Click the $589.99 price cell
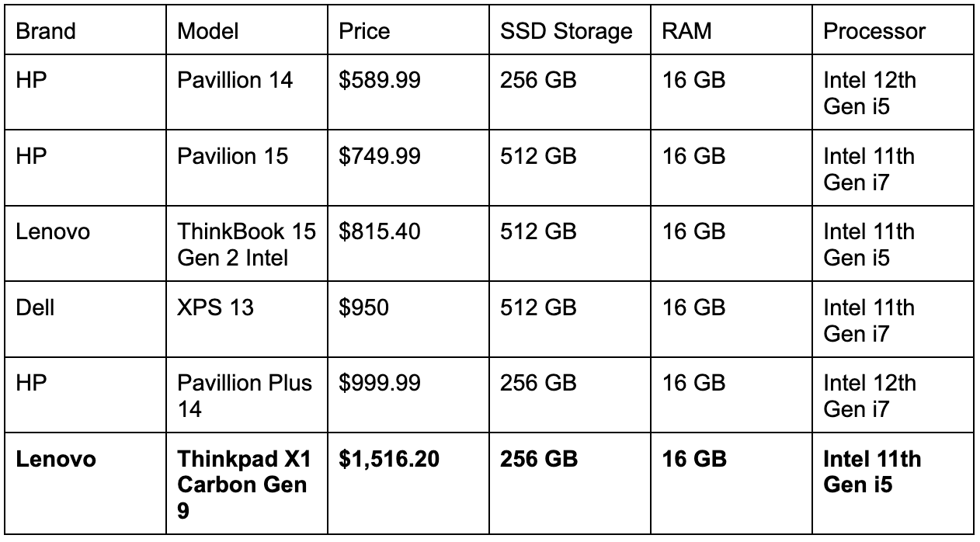The width and height of the screenshot is (980, 542). [x=379, y=80]
